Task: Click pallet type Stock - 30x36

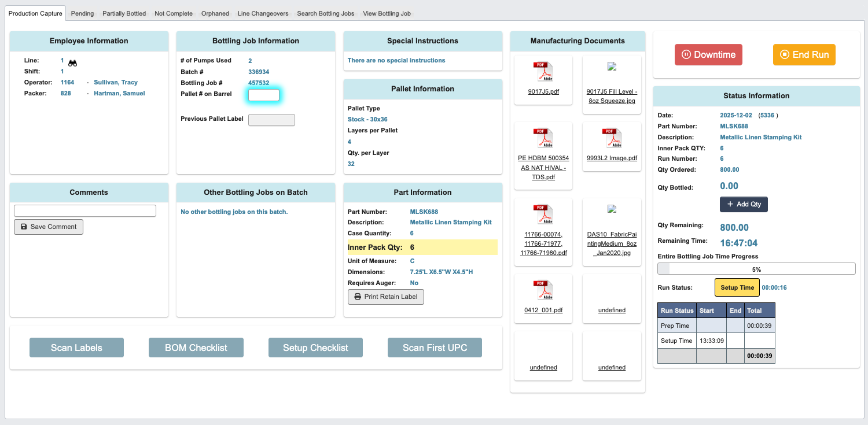Action: coord(367,119)
